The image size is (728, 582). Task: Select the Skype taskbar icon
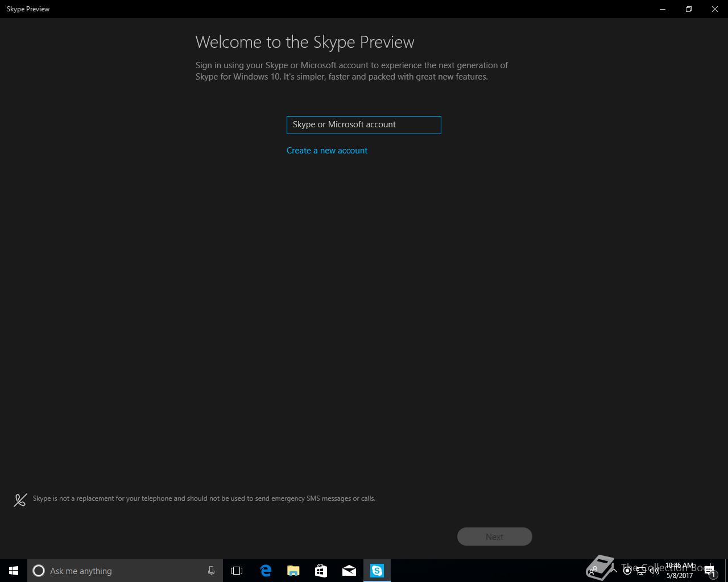tap(377, 571)
